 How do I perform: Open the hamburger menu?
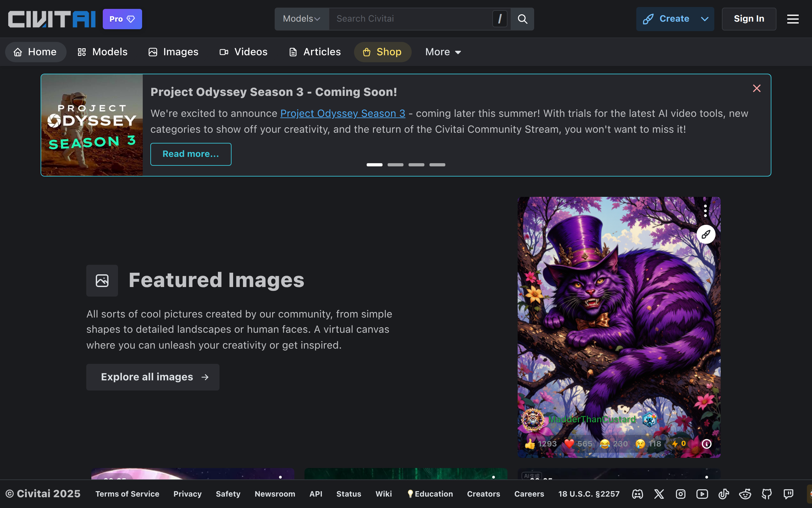(793, 19)
